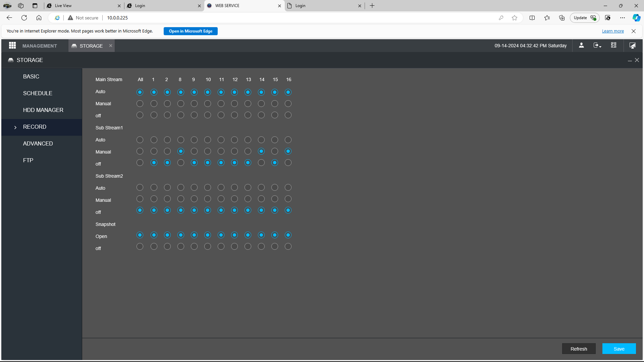Open the user account icon in header
Viewport: 644px width, 362px height.
coord(581,45)
